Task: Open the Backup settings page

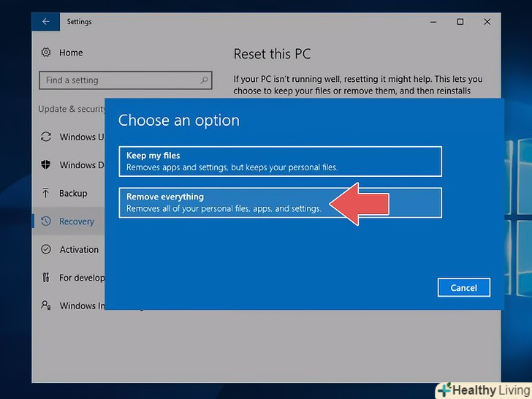Action: pos(73,194)
